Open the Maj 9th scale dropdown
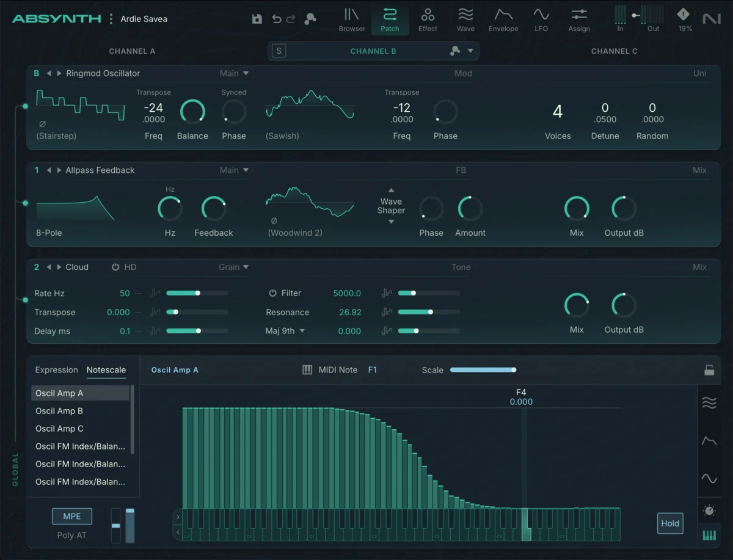The image size is (733, 560). [285, 331]
